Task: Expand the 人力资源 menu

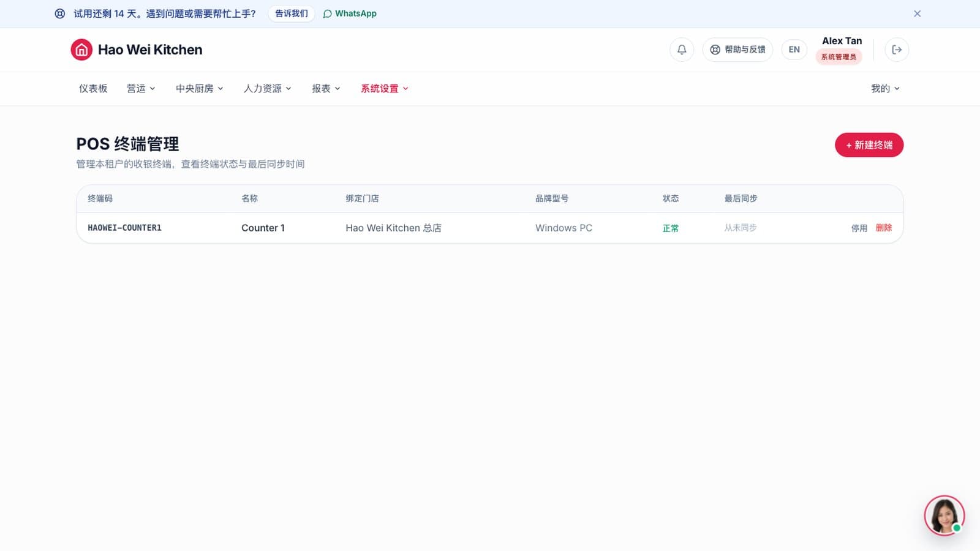Action: point(268,89)
